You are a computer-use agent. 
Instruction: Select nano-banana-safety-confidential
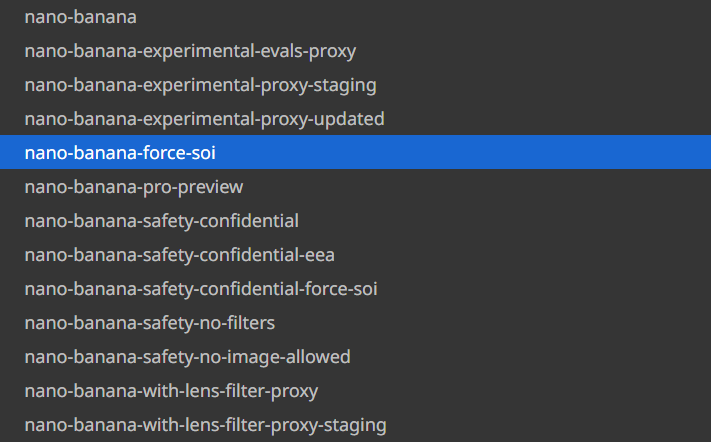click(161, 221)
